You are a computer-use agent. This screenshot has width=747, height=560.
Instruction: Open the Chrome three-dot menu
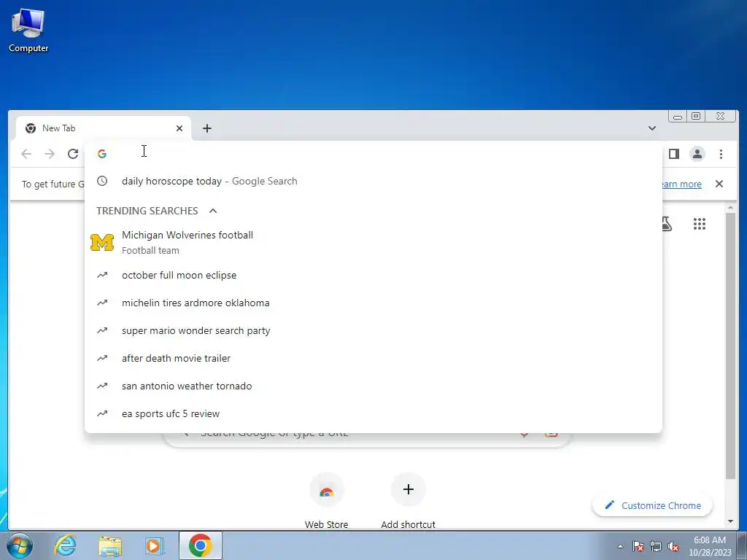[721, 154]
